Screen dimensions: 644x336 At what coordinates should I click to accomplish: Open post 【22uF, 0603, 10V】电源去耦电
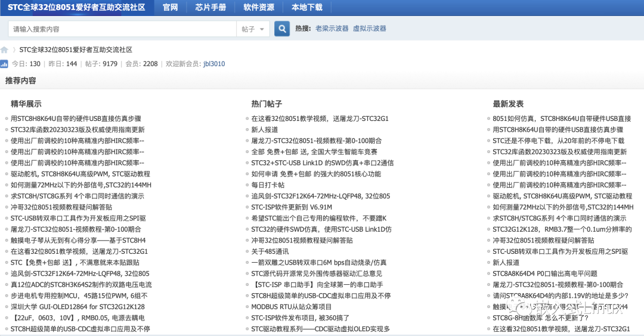pyautogui.click(x=78, y=318)
